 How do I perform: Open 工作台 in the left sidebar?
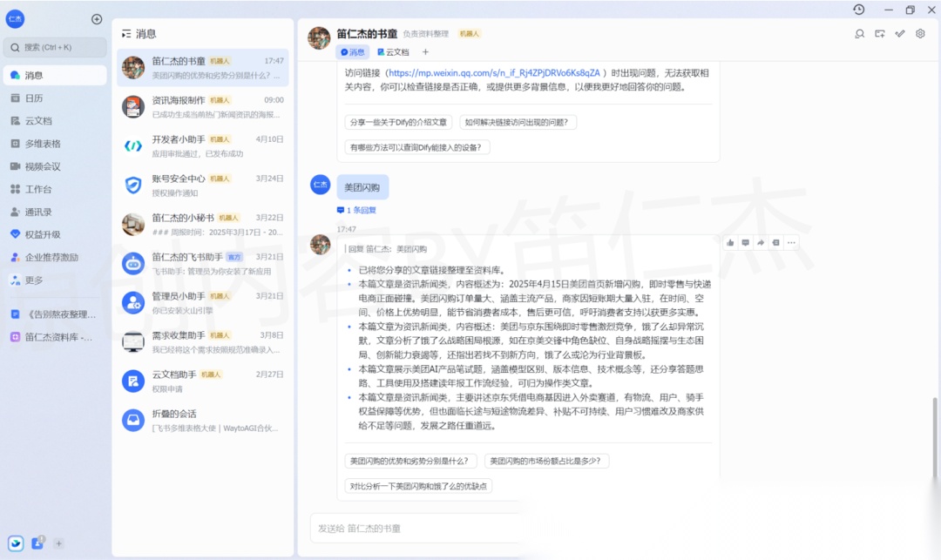coord(55,189)
